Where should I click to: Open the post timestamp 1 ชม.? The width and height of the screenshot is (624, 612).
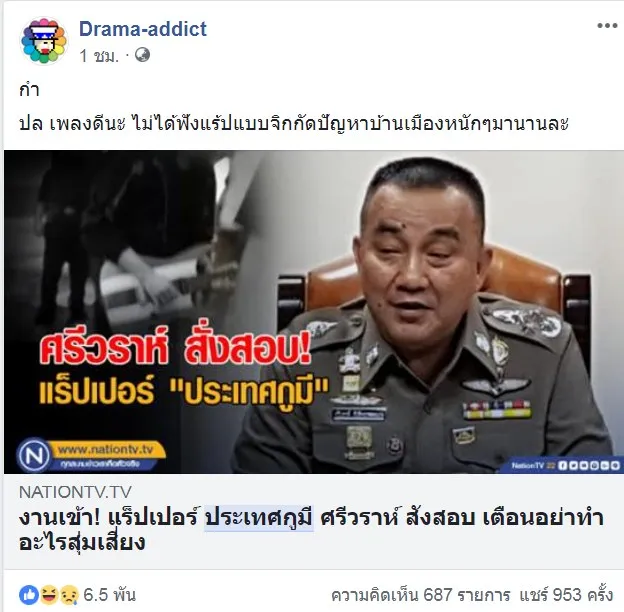click(99, 56)
